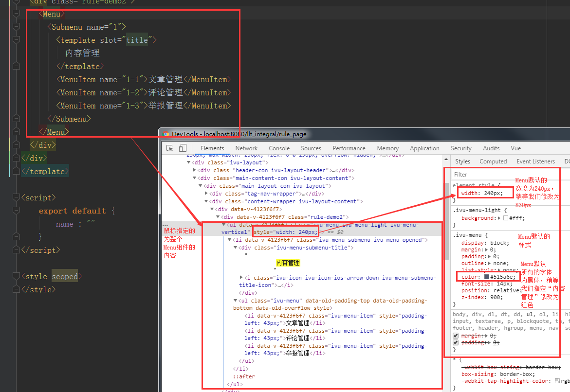The height and width of the screenshot is (392, 570).
Task: Switch to the Network tab
Action: coord(246,148)
